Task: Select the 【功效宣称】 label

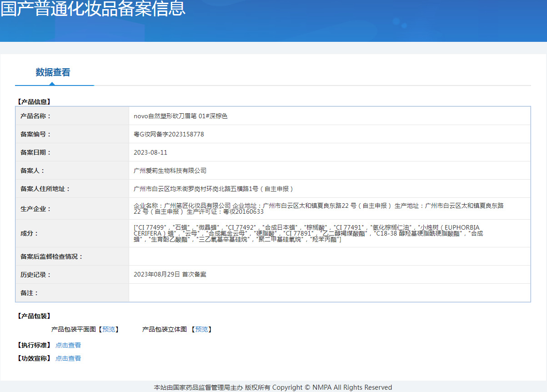Action: pos(34,358)
